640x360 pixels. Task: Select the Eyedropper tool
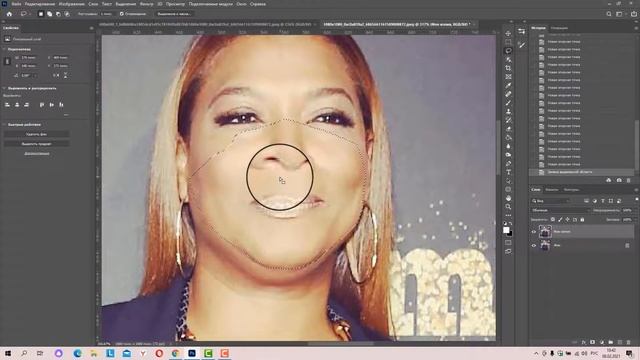pyautogui.click(x=508, y=85)
